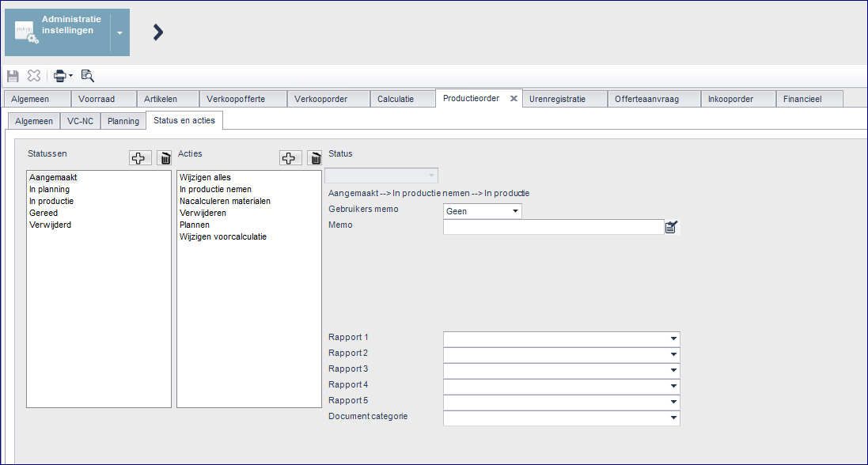Open the memo editor icon beside Memo field

[x=672, y=228]
